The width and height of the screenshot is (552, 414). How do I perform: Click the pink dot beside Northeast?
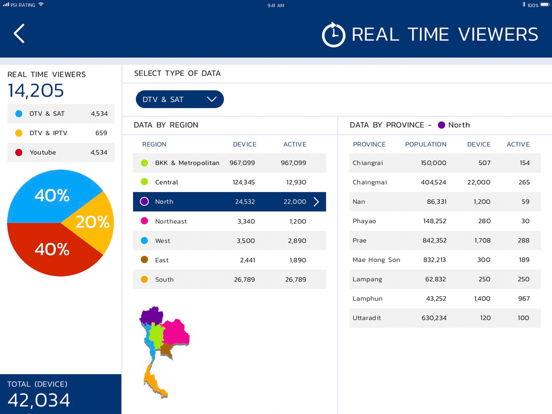144,221
